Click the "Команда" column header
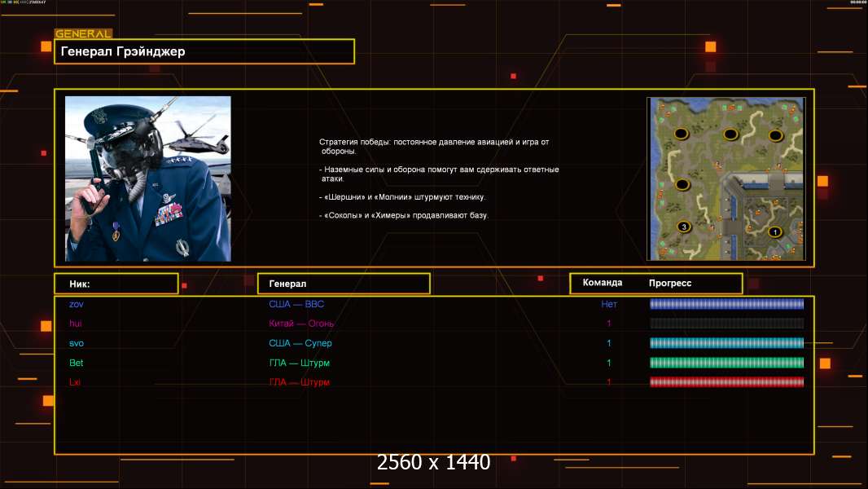This screenshot has width=868, height=489. pyautogui.click(x=603, y=283)
